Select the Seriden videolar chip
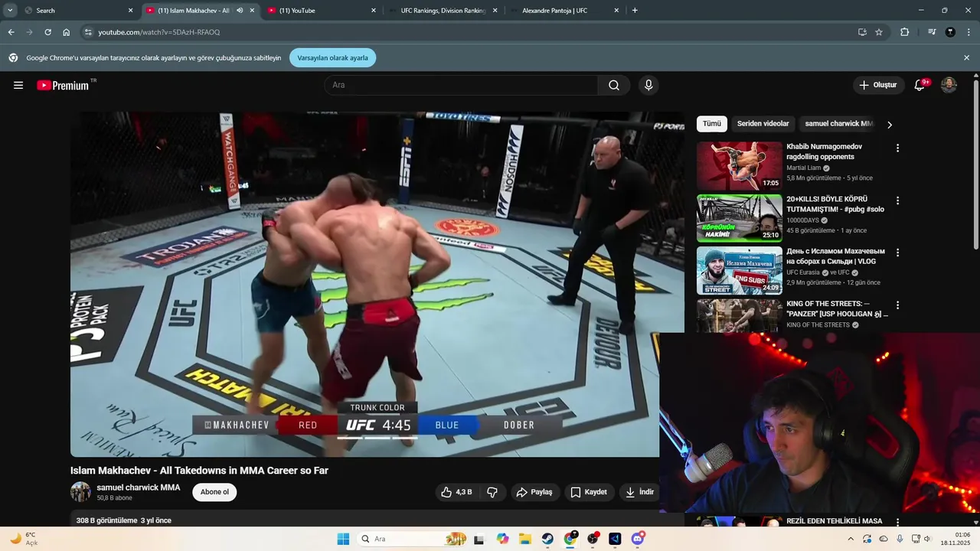This screenshot has height=551, width=980. [763, 124]
